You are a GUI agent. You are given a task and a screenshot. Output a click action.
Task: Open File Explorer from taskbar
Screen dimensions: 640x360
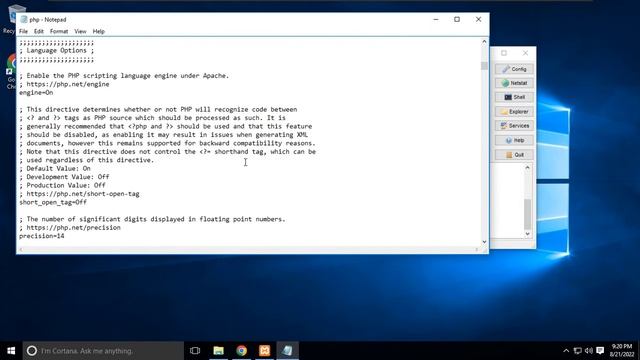point(218,351)
